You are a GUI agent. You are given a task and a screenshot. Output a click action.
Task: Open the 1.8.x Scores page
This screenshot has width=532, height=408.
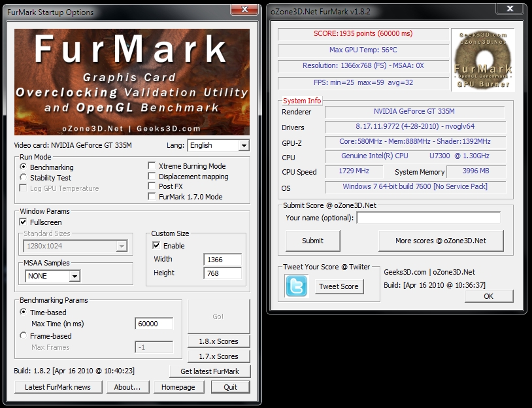(218, 341)
